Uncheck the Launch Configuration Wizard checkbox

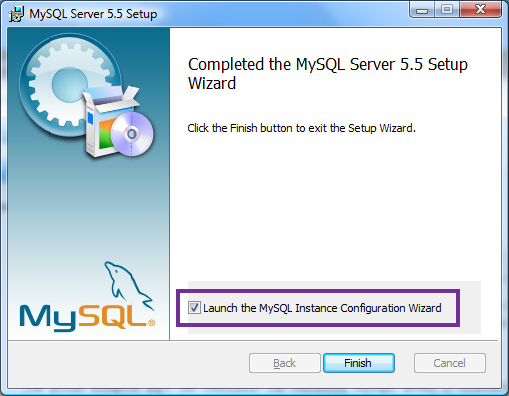[194, 308]
